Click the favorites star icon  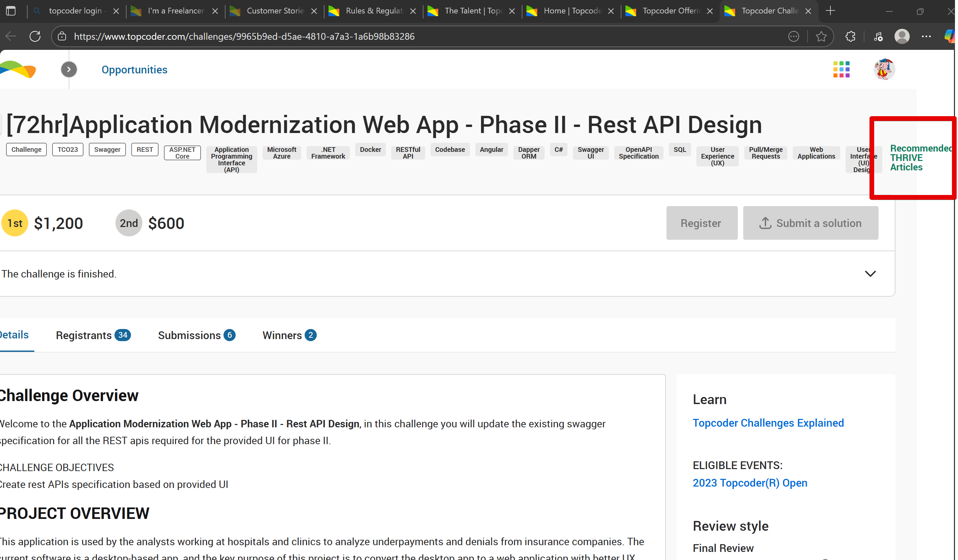pos(821,36)
